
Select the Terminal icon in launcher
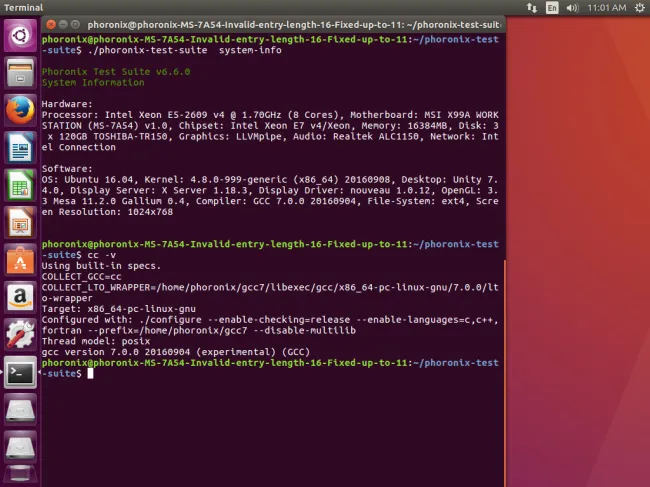pos(20,372)
